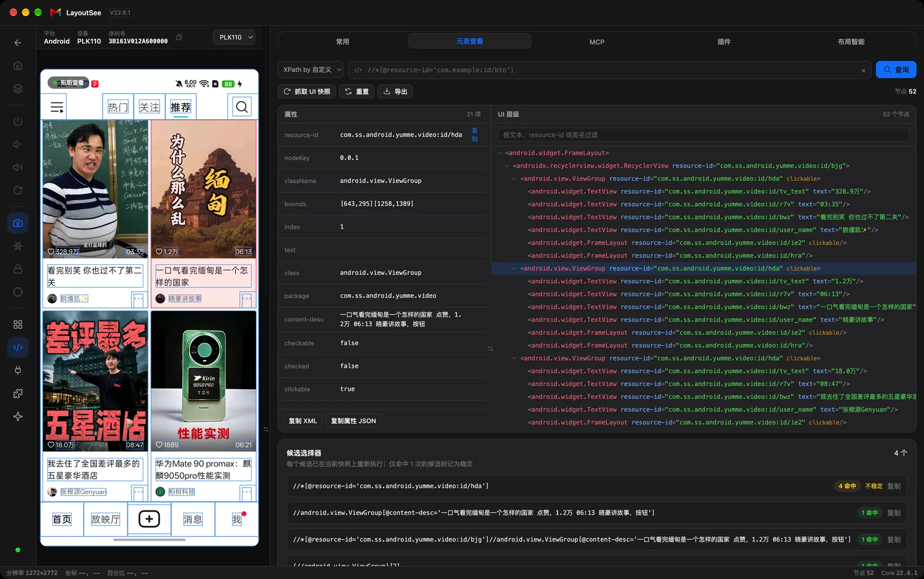Open the four-squares grid sidebar icon
This screenshot has width=924, height=579.
(18, 324)
